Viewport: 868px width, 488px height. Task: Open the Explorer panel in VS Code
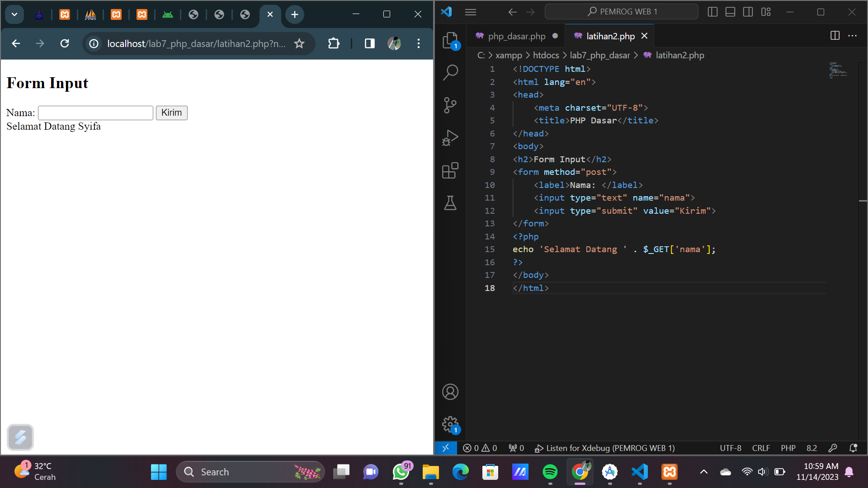(x=450, y=40)
